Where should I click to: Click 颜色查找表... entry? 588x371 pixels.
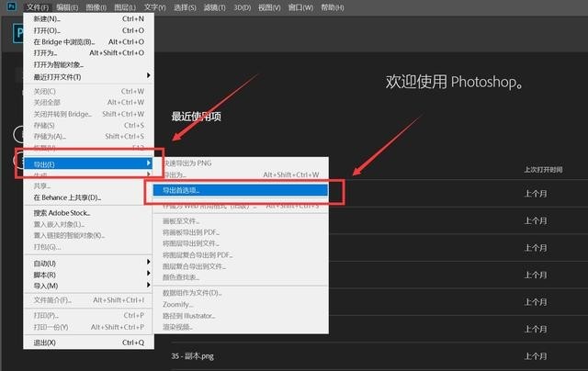pos(241,277)
